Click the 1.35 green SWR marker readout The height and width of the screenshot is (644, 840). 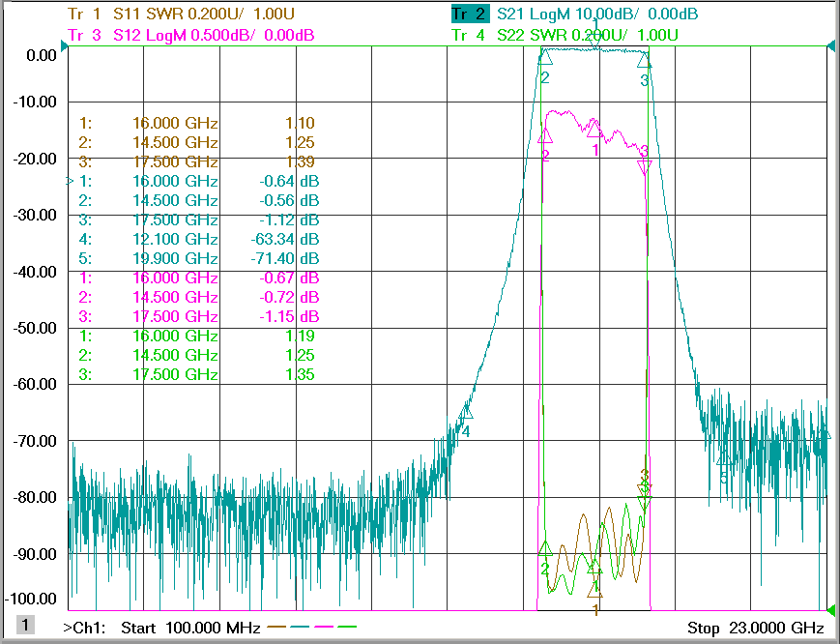tap(300, 374)
